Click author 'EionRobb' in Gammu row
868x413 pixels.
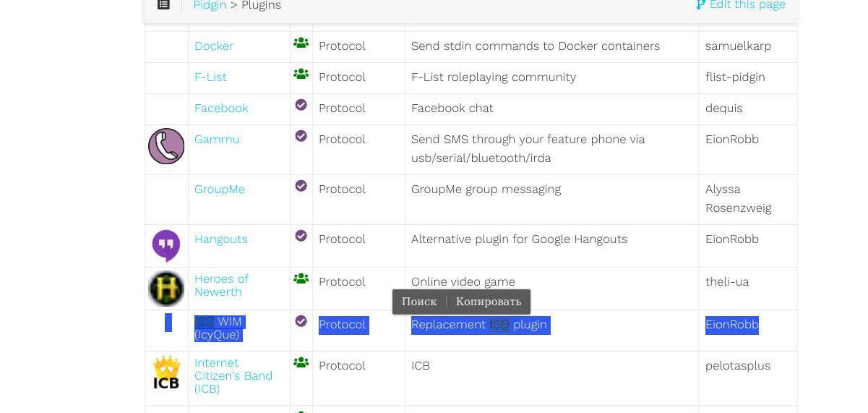(x=732, y=140)
